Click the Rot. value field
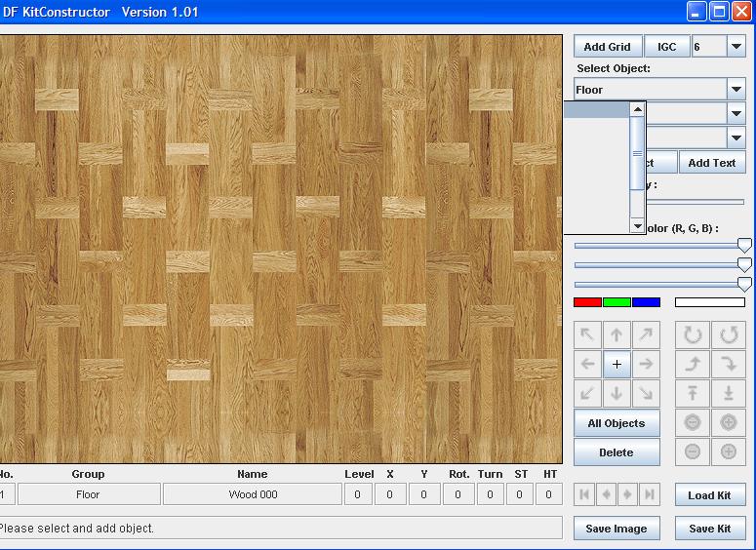This screenshot has height=550, width=756. coord(458,494)
